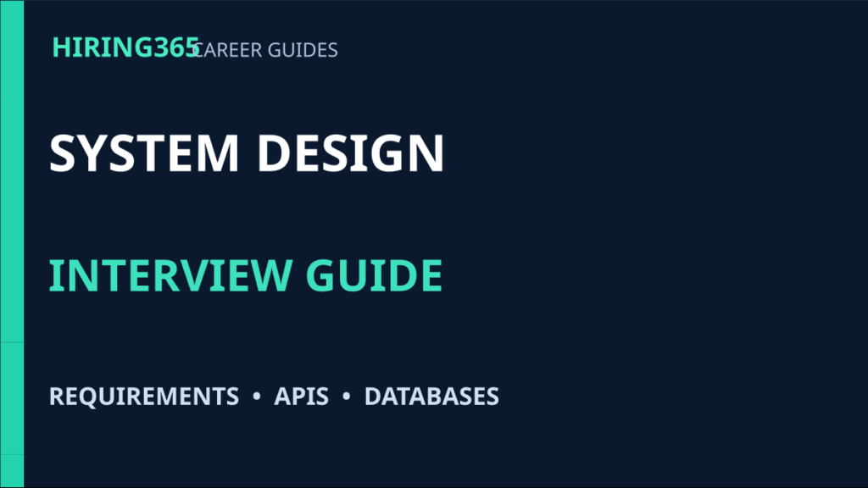This screenshot has height=488, width=868.
Task: Select the INTERVIEW GUIDE headline
Action: pos(246,275)
